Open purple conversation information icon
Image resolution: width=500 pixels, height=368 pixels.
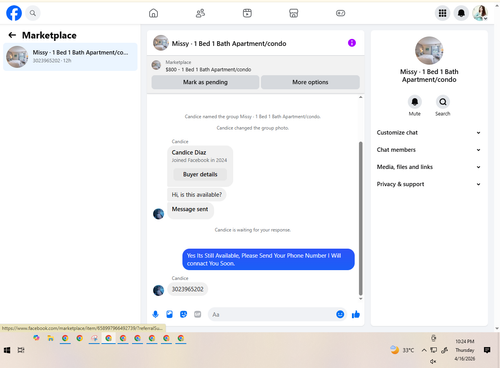click(x=352, y=43)
